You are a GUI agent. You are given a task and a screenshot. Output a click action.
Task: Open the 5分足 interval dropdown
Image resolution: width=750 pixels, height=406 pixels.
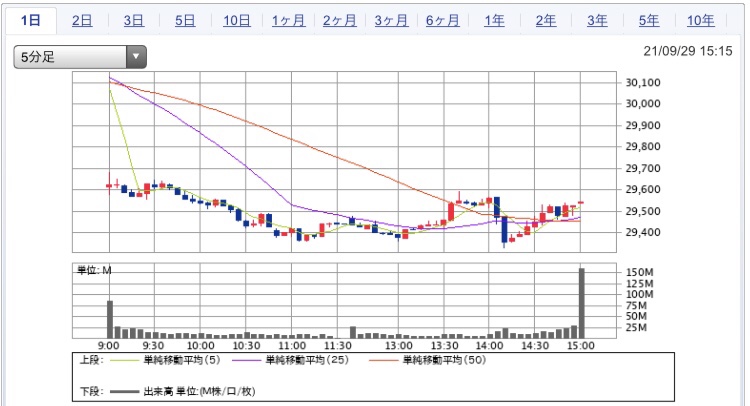(80, 57)
